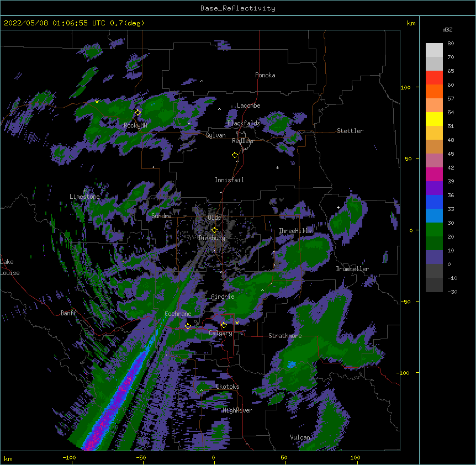This screenshot has height=465, width=476.
Task: Click the white caret marker west of Ponoka
Action: (x=202, y=81)
